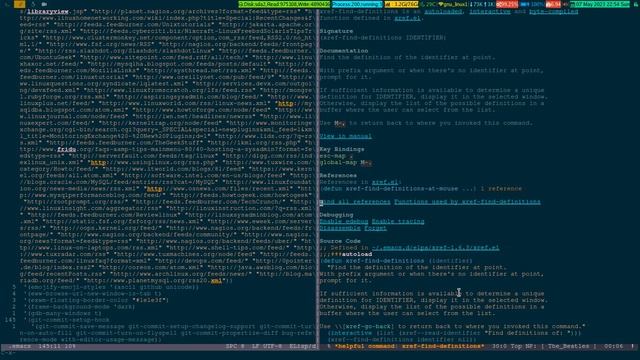Click the '(emojify-emoji-styles' line

pos(111,287)
